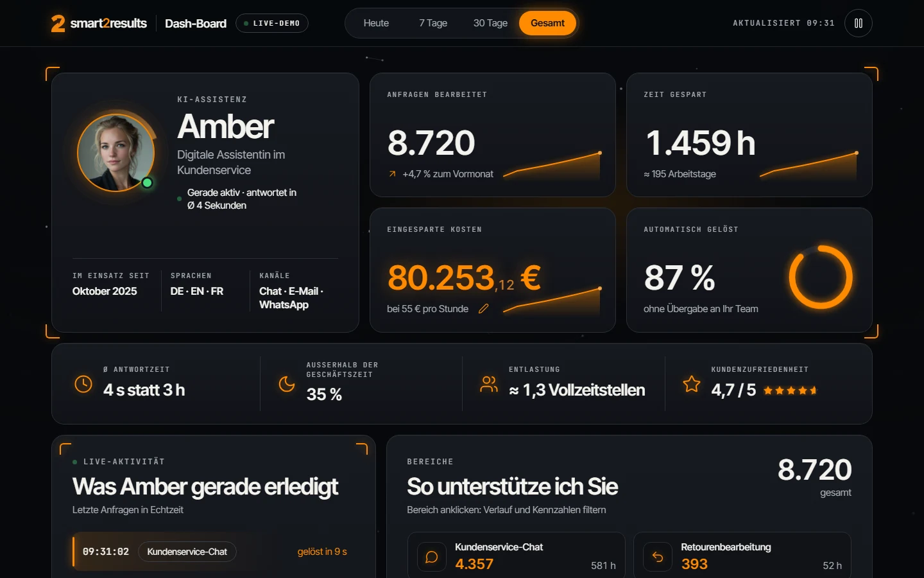Screen dimensions: 924x578
Task: Click the smart2results logo
Action: coord(99,23)
